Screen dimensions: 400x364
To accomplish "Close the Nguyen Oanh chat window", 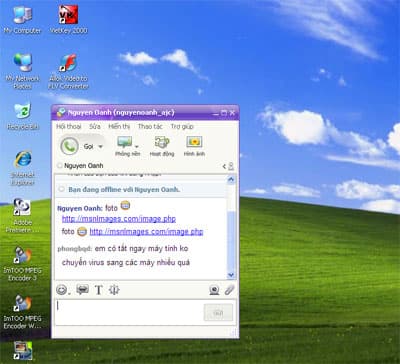I will pyautogui.click(x=232, y=113).
